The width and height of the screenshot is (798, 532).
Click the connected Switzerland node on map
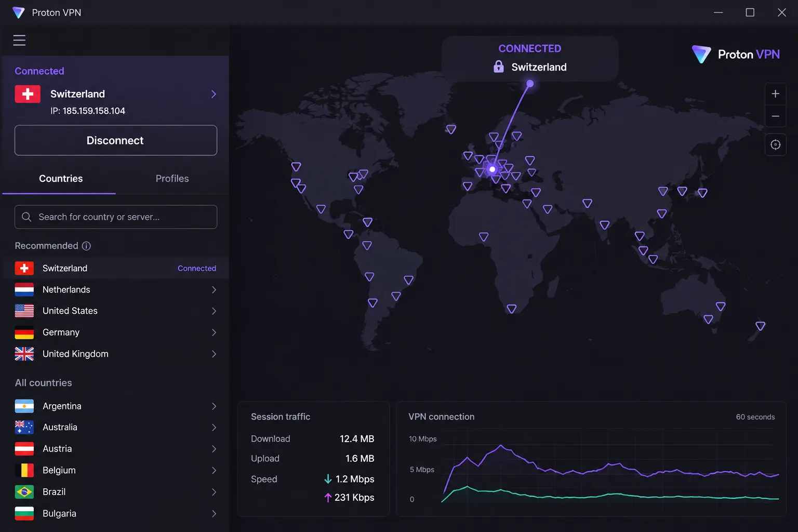[x=492, y=169]
